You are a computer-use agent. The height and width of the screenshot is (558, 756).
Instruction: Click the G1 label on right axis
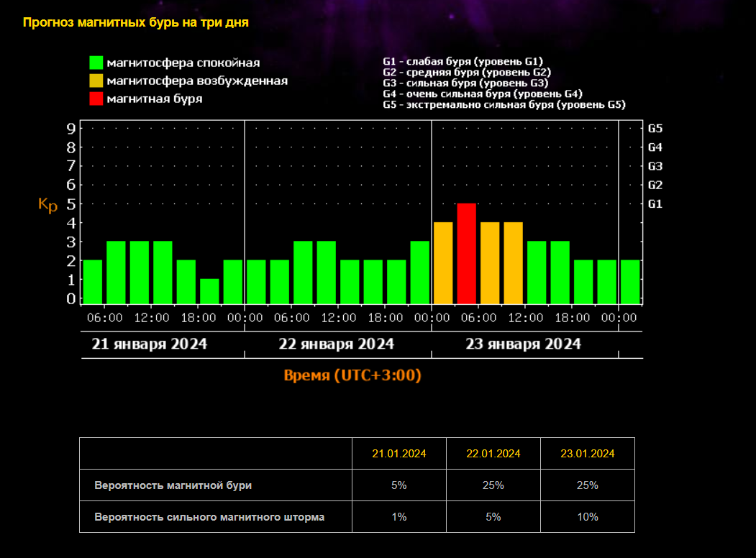point(655,203)
